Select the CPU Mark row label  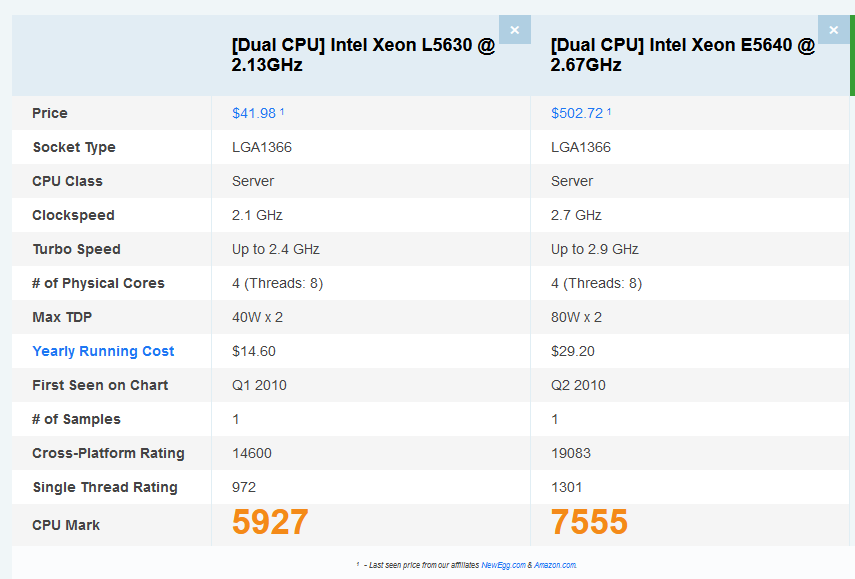click(x=65, y=525)
